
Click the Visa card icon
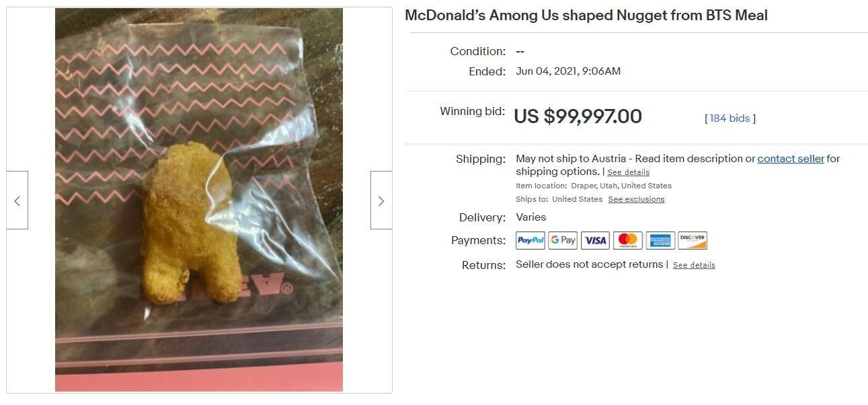coord(595,240)
